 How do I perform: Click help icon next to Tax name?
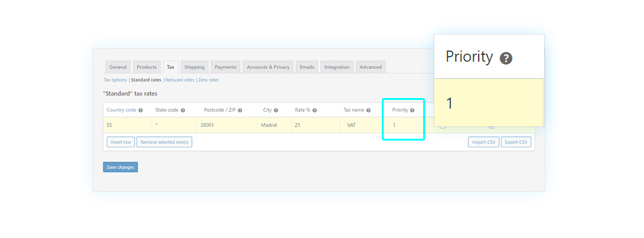[x=368, y=110]
